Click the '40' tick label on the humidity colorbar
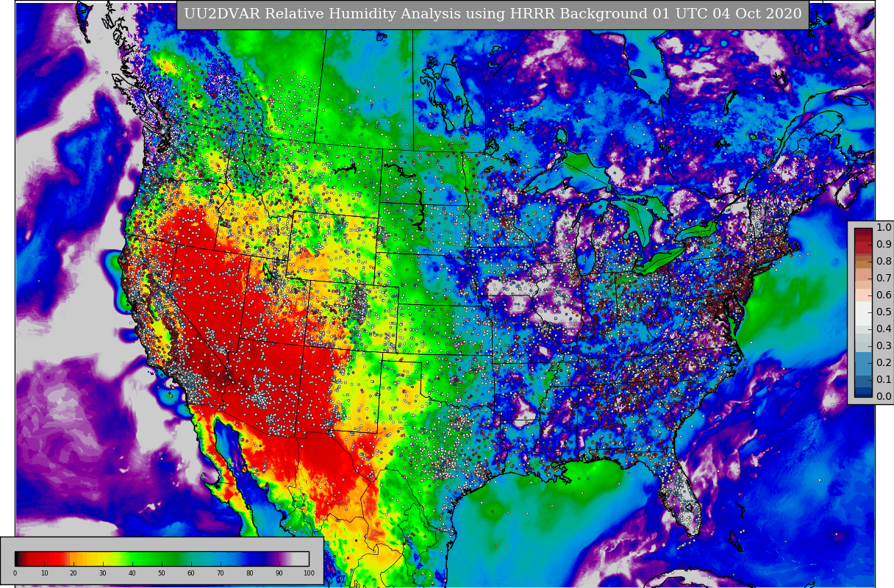Viewport: 894px width, 588px height. pyautogui.click(x=132, y=573)
